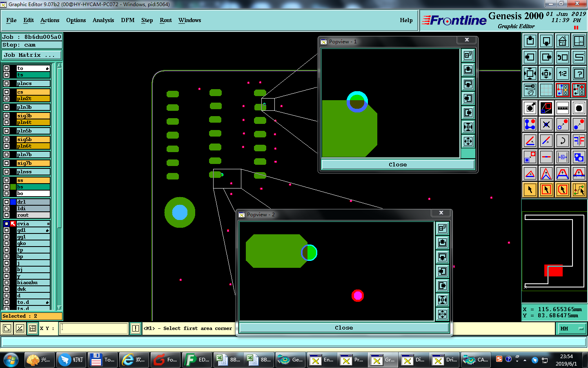588x368 pixels.
Task: Click the mirror F icon
Action: pyautogui.click(x=579, y=141)
